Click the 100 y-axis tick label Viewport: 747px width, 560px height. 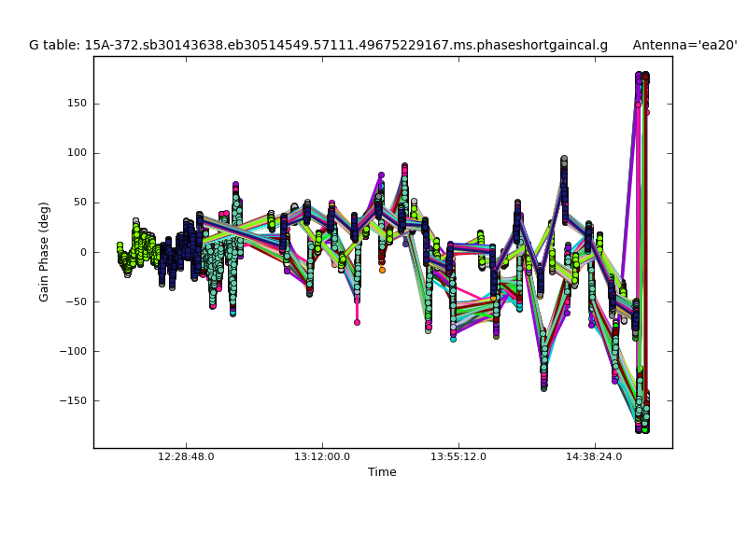click(75, 153)
